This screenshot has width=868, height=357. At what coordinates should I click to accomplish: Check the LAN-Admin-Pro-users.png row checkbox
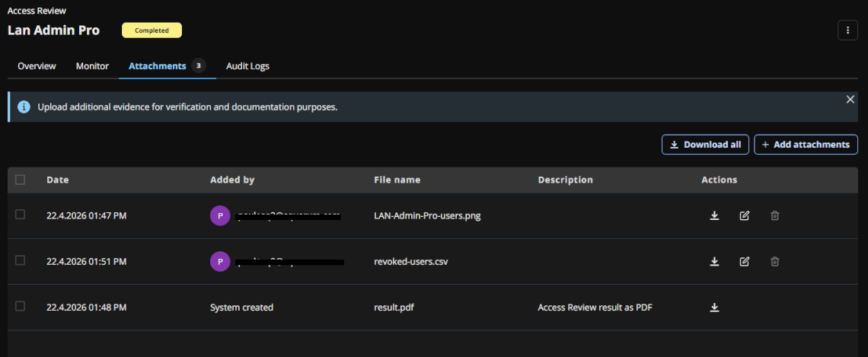click(21, 215)
